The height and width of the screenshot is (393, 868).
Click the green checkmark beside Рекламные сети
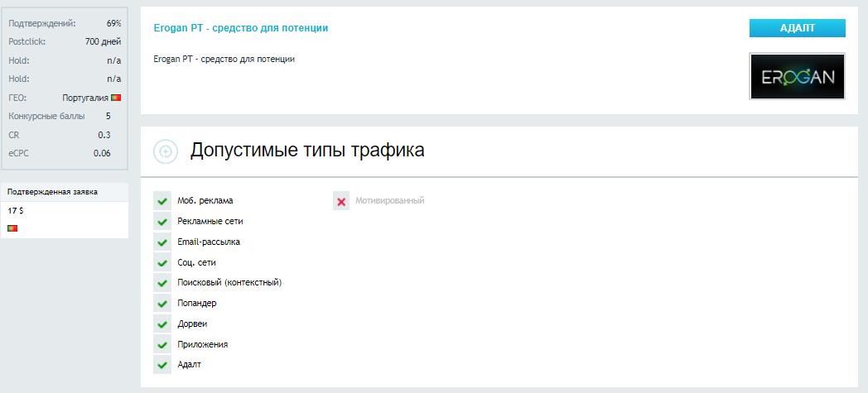point(162,222)
